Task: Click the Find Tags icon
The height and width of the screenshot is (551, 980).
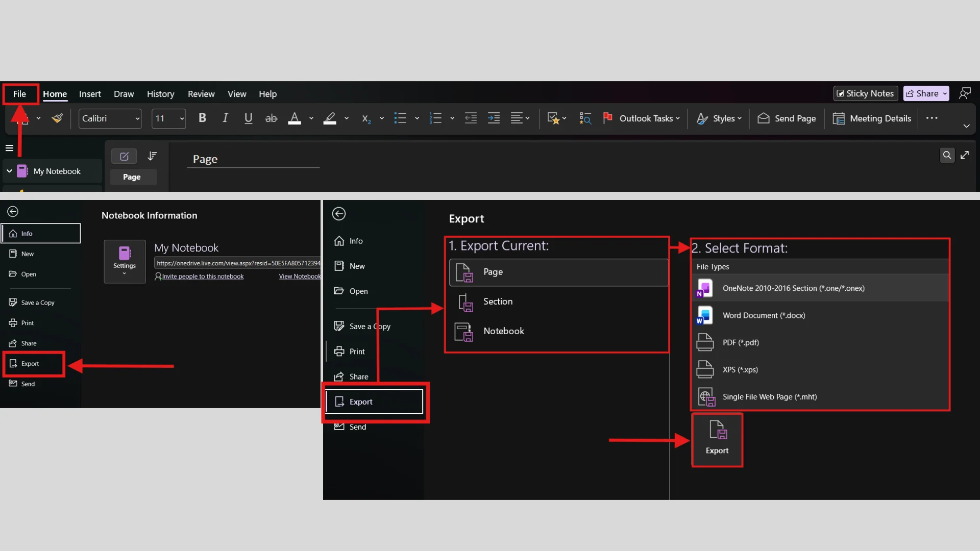Action: [585, 118]
